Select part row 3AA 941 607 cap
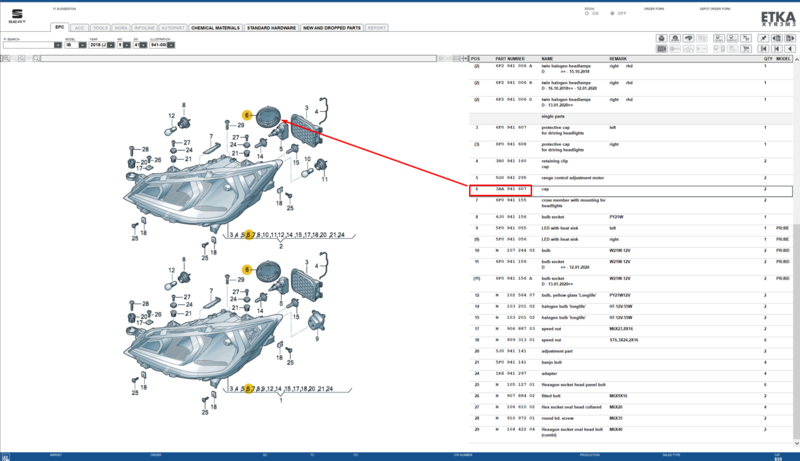The width and height of the screenshot is (800, 461). coord(631,189)
